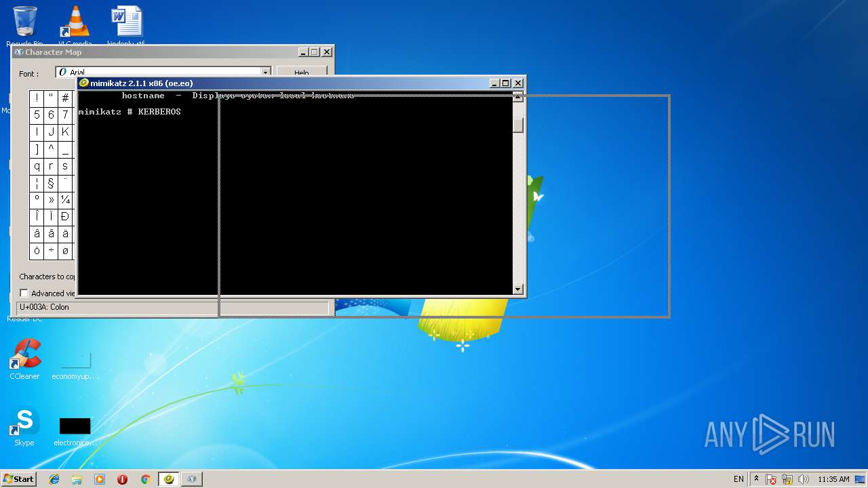Select the » character cell
The width and height of the screenshot is (868, 488).
(x=51, y=200)
